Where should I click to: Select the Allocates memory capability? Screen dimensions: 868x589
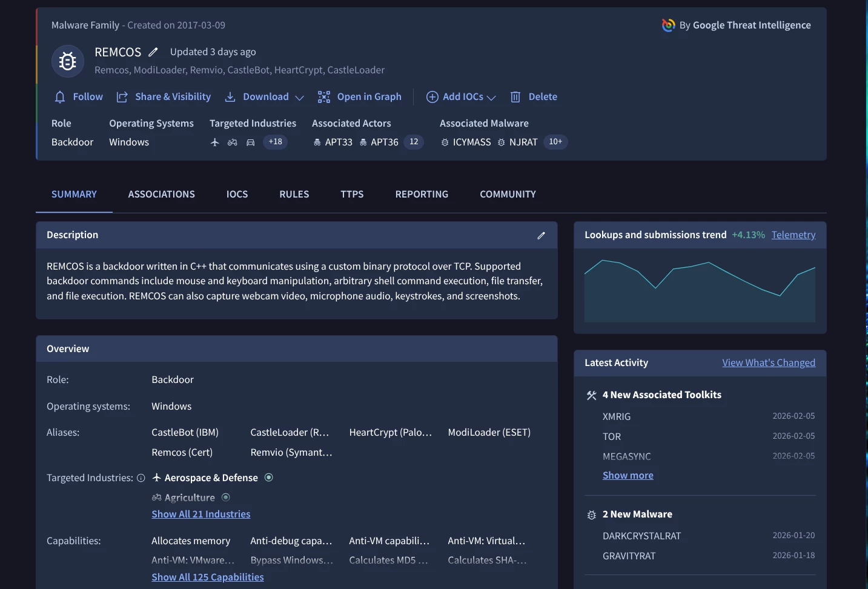point(191,541)
